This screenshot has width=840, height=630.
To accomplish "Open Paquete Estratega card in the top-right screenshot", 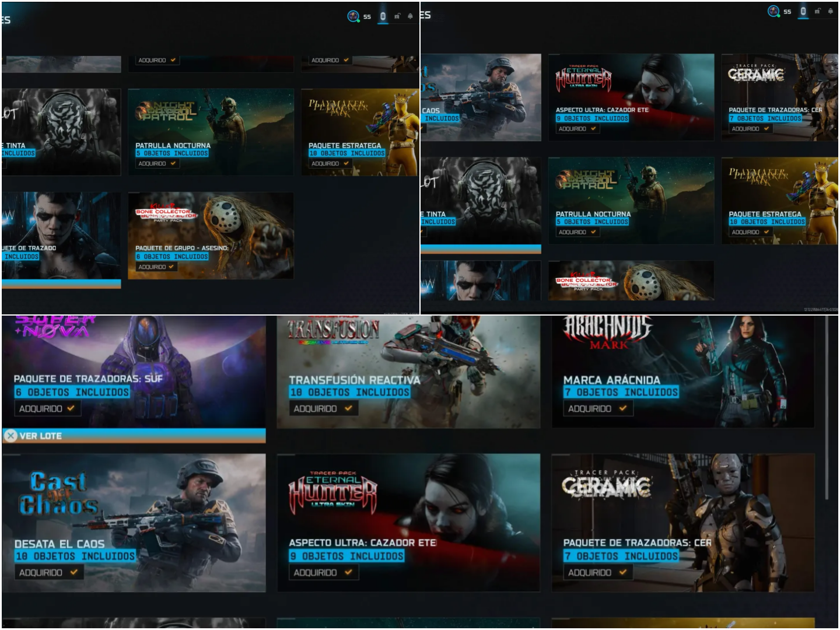I will [779, 201].
